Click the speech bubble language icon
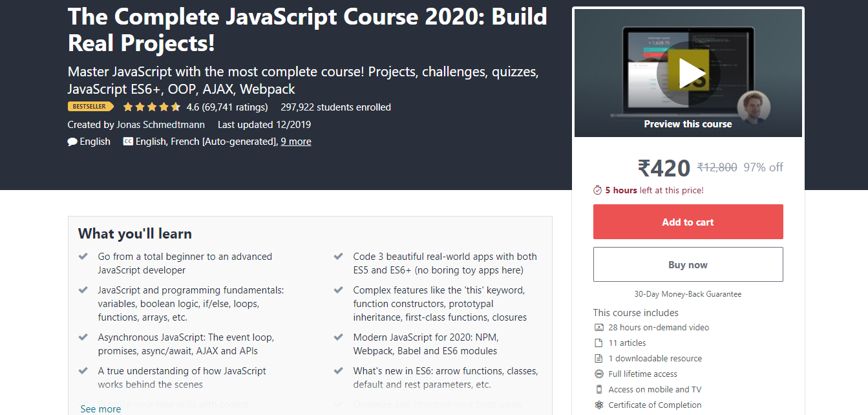The width and height of the screenshot is (868, 415). 72,142
